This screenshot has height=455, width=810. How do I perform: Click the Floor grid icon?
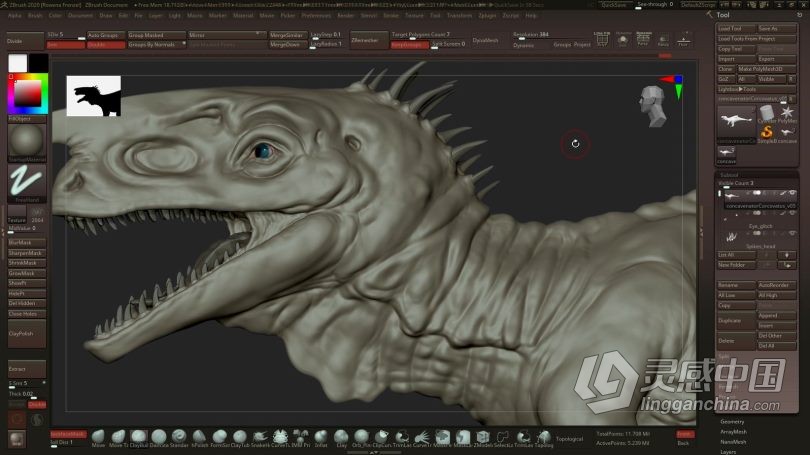[x=683, y=40]
